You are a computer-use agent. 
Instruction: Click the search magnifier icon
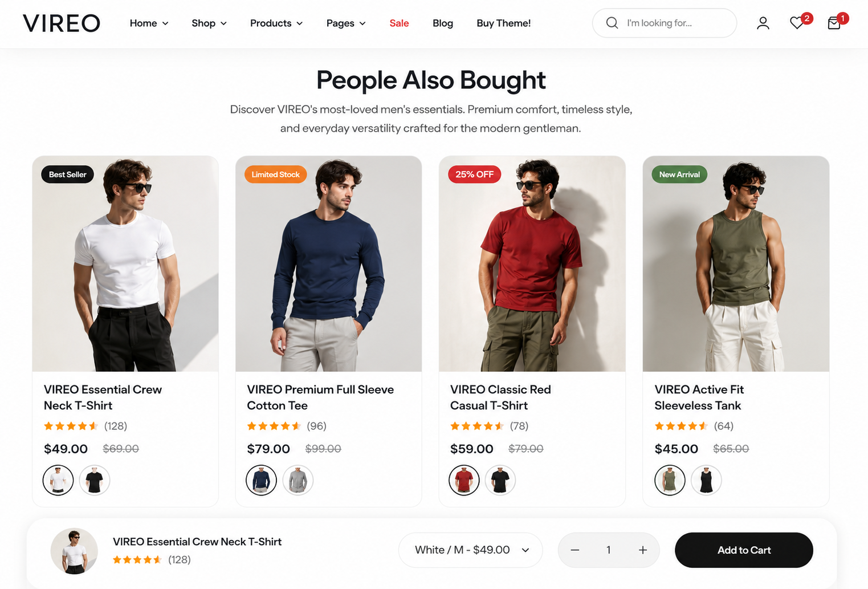coord(612,23)
